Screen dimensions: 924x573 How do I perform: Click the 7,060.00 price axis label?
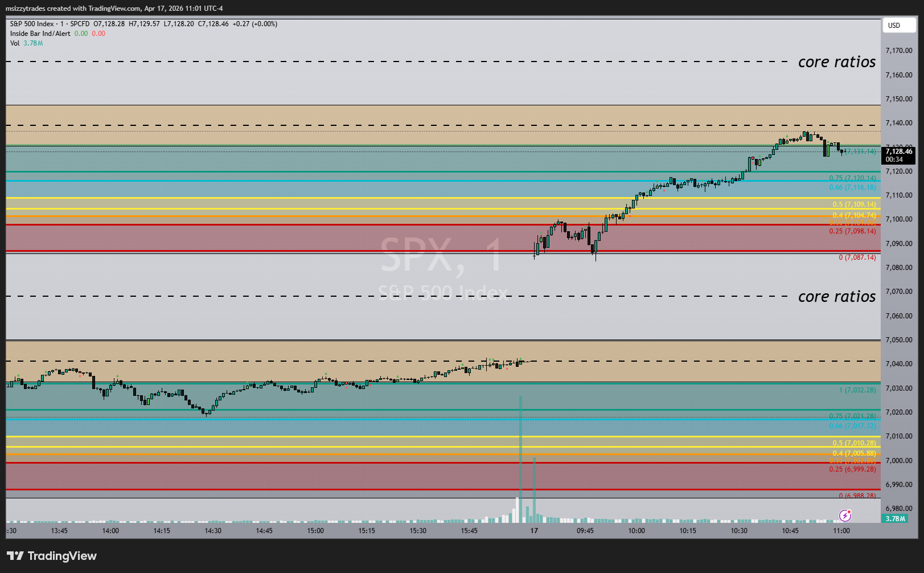(x=899, y=316)
